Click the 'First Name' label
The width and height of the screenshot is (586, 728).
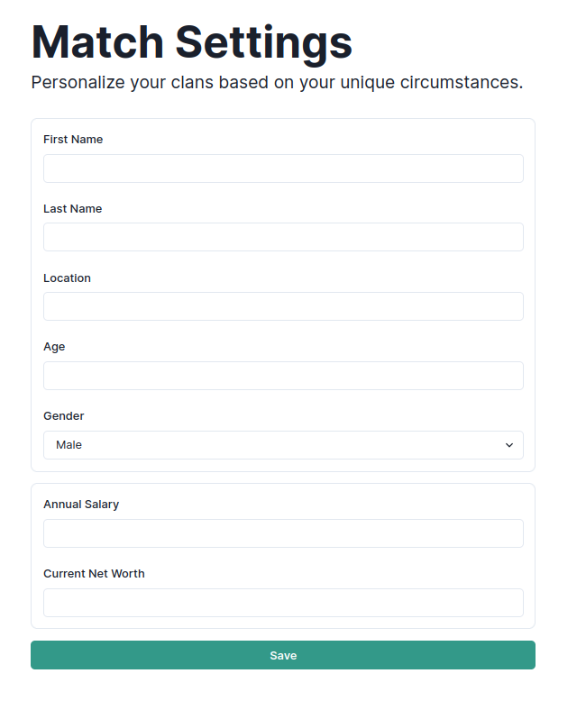(73, 140)
